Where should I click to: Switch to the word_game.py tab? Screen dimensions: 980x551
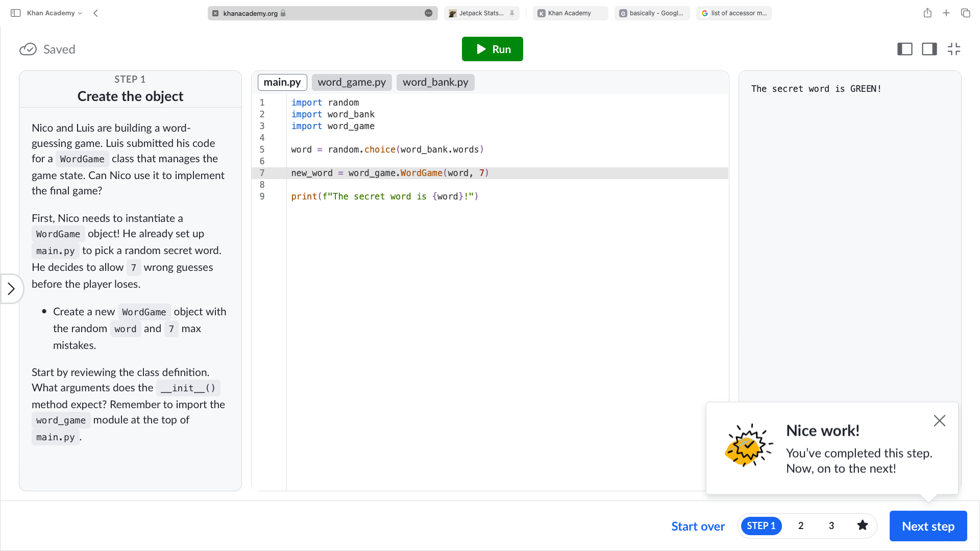[x=352, y=82]
